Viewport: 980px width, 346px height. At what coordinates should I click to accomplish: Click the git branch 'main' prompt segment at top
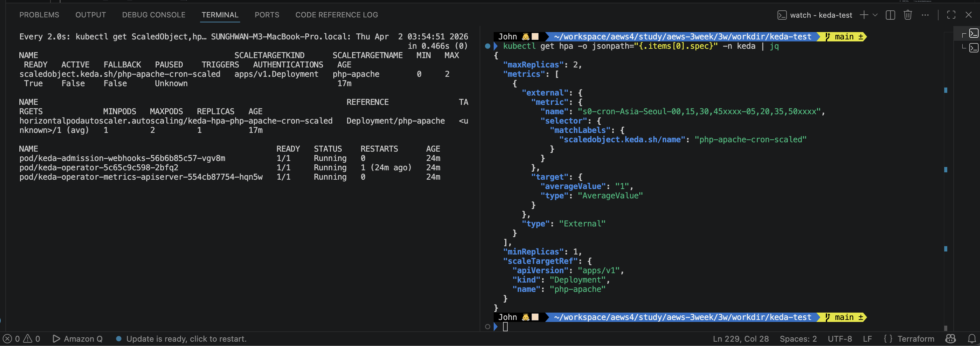coord(844,37)
